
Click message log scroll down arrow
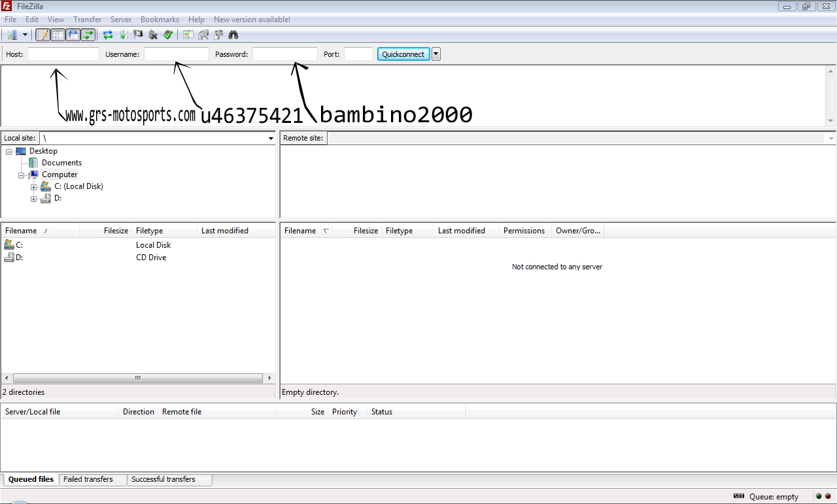830,121
